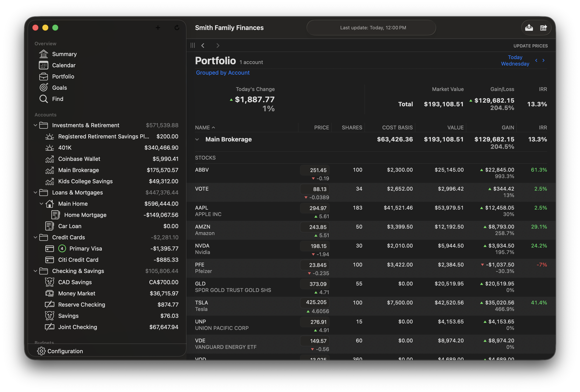Click the Goals target icon
The width and height of the screenshot is (580, 392).
point(43,88)
